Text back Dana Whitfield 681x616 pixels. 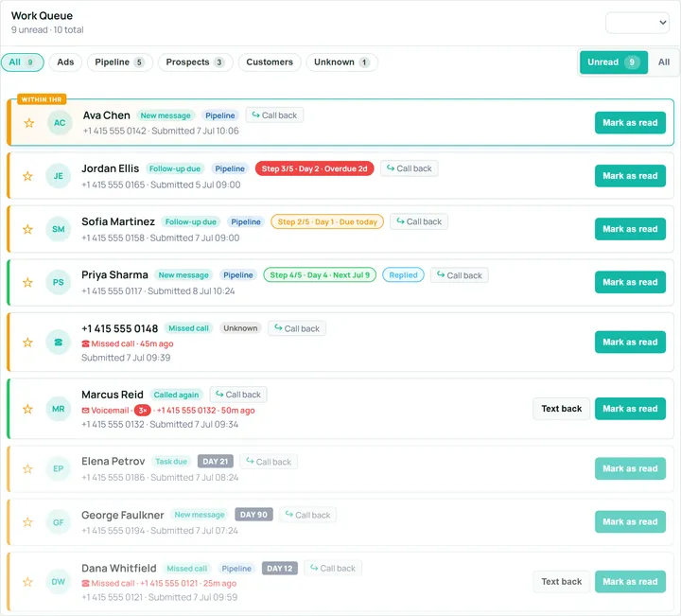point(562,582)
